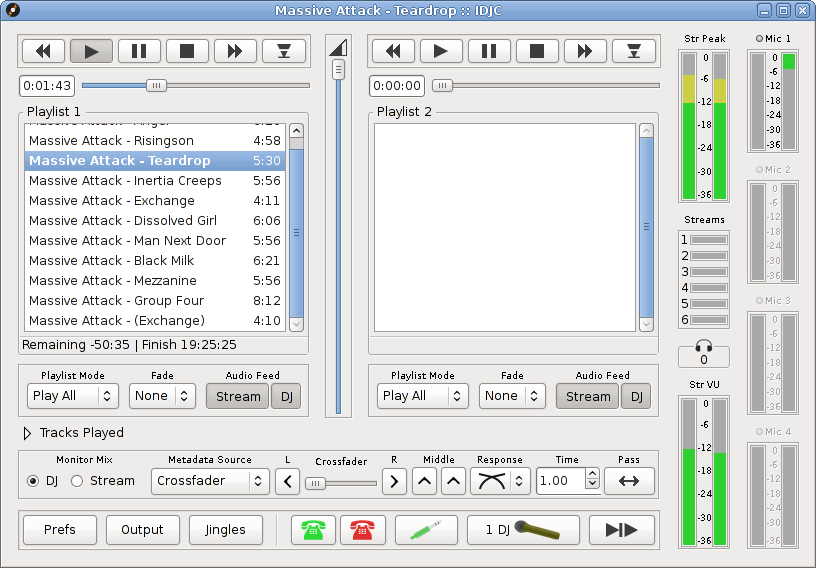
Task: Open Playlist 2 Fade dropdown
Action: 512,396
